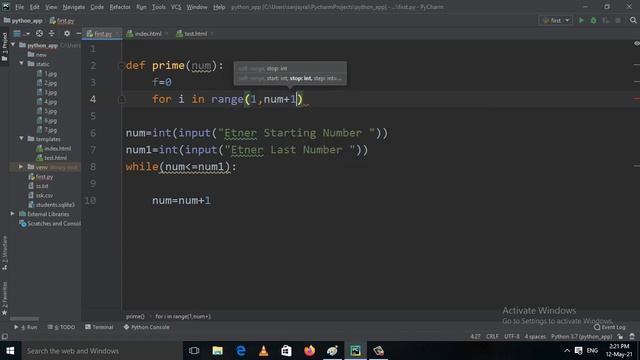Expand External Libraries node
This screenshot has width=640, height=360.
click(13, 213)
